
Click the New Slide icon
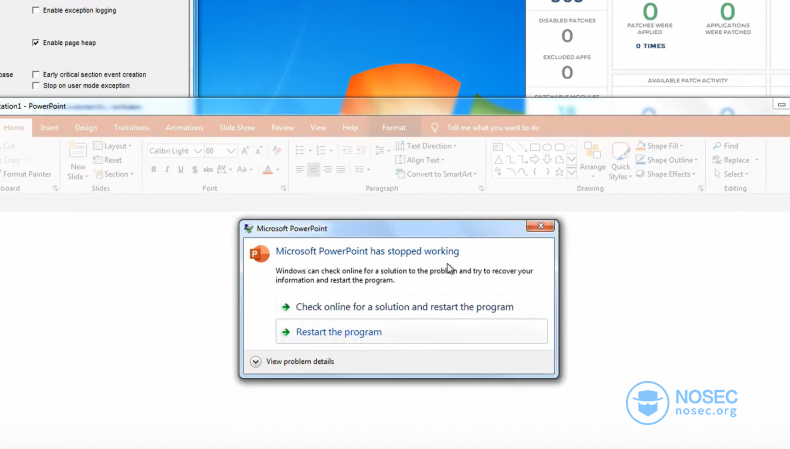click(78, 150)
